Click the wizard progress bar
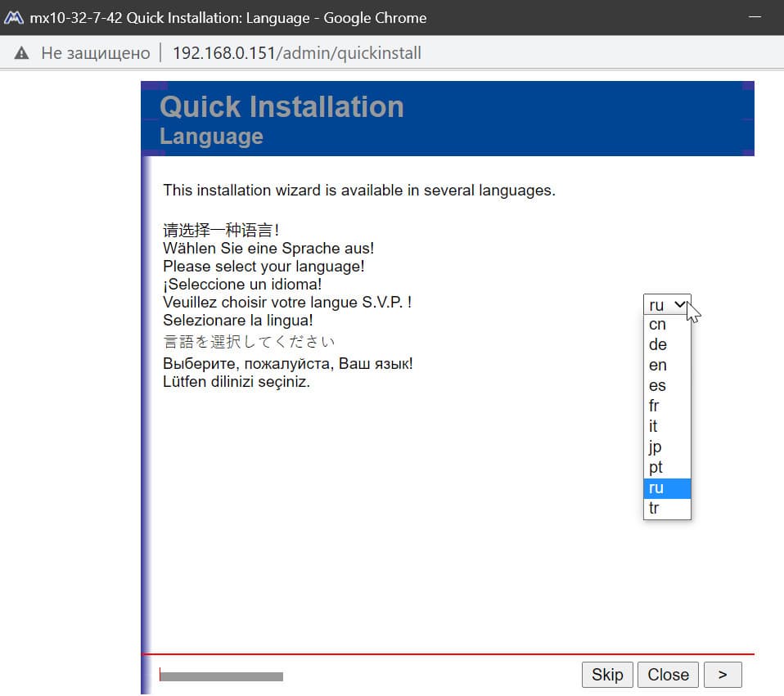 coord(221,676)
